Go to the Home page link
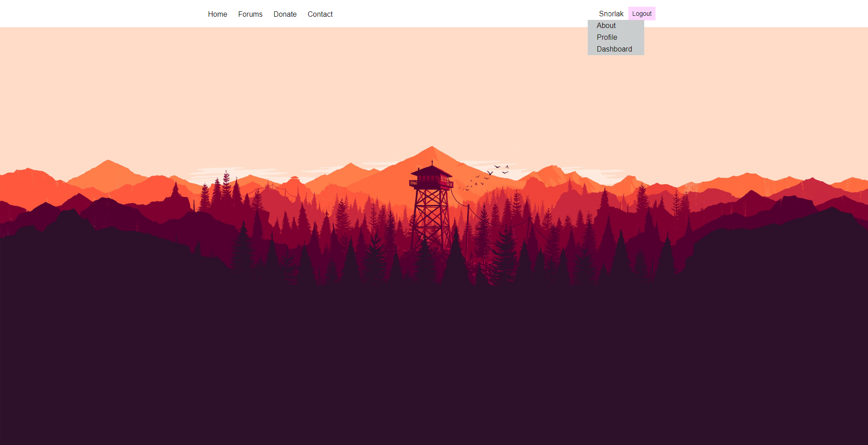Screen dimensions: 868x445 [x=217, y=14]
